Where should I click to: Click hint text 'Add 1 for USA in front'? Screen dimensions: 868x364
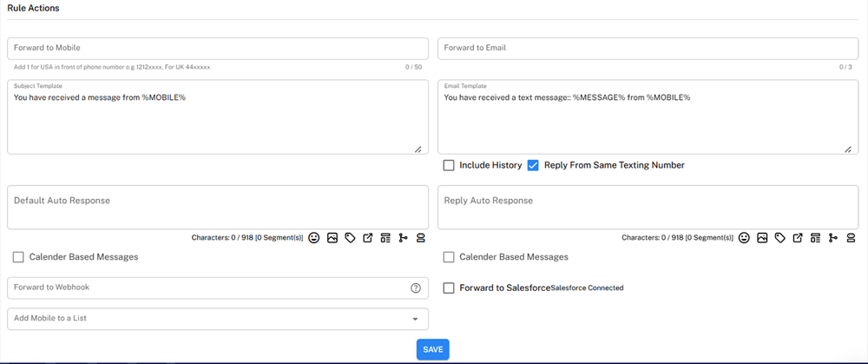[112, 67]
